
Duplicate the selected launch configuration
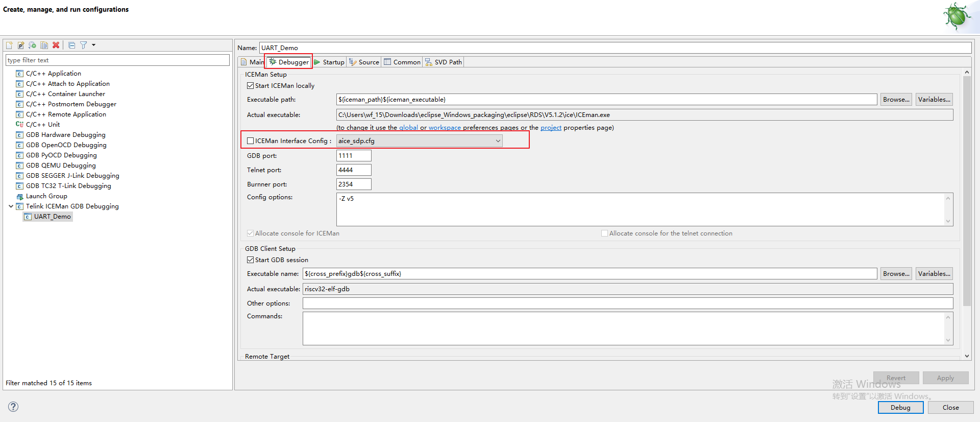[x=44, y=45]
